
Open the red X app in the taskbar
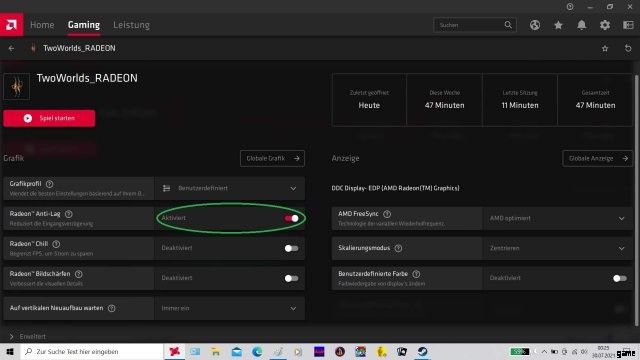coord(175,351)
